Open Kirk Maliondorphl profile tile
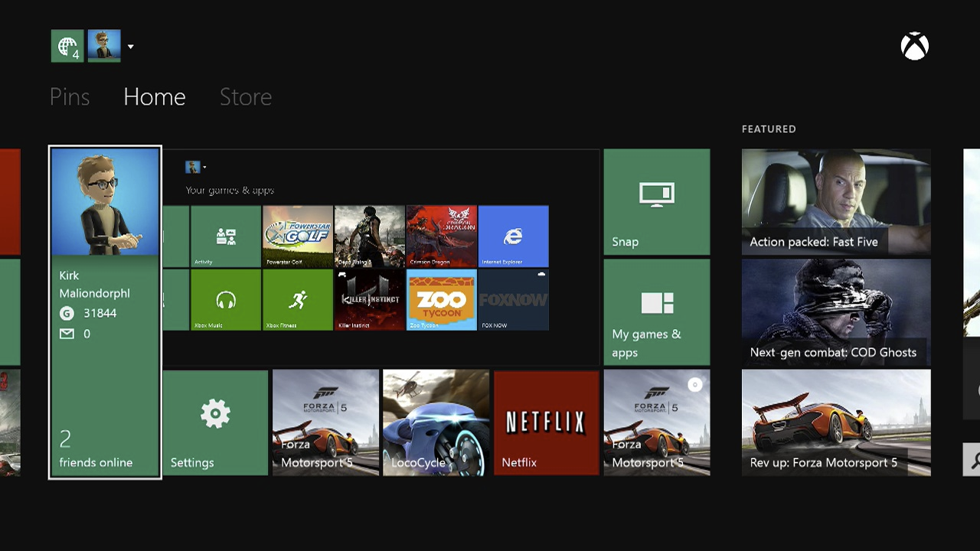The height and width of the screenshot is (551, 980). pos(105,312)
